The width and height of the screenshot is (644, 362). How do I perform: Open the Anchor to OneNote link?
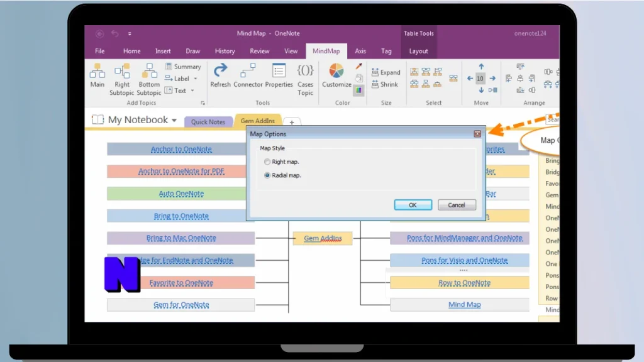pyautogui.click(x=181, y=149)
